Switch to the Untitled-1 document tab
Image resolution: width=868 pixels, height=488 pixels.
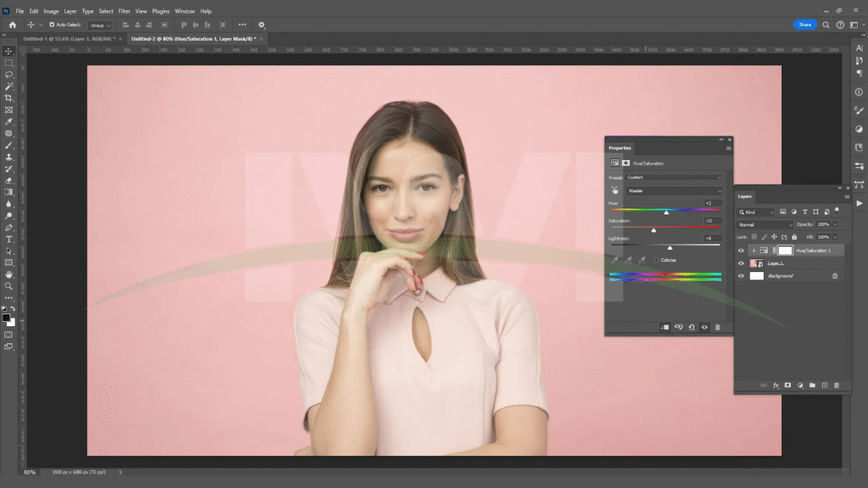point(70,39)
